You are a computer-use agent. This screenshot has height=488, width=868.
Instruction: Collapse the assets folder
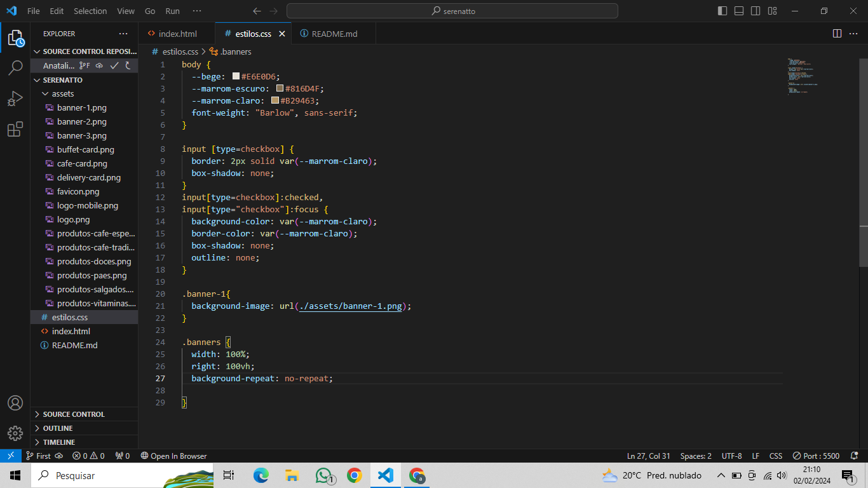pyautogui.click(x=84, y=93)
